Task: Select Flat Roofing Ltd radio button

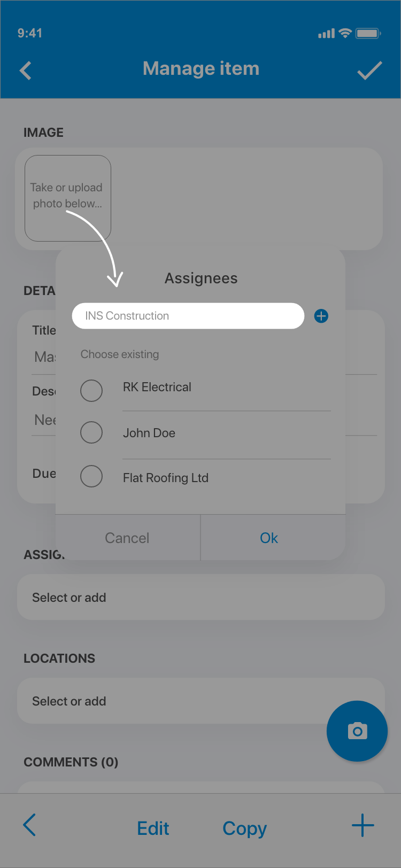Action: pos(91,476)
